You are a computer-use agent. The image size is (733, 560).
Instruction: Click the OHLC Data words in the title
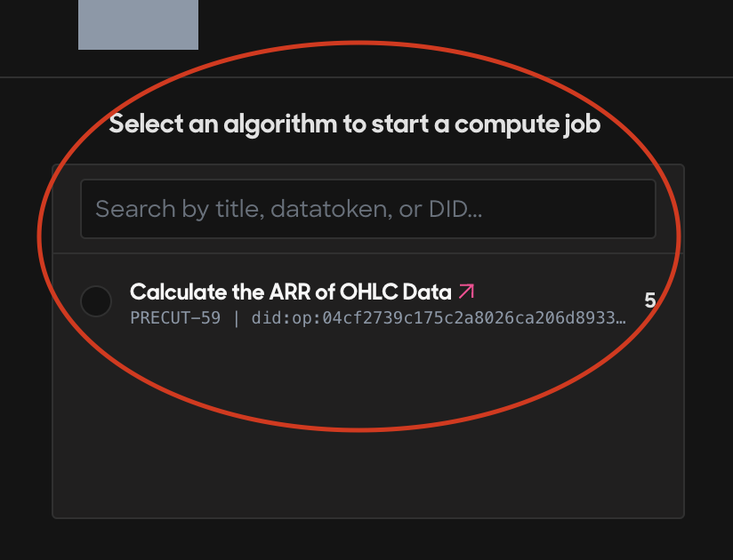click(x=396, y=292)
